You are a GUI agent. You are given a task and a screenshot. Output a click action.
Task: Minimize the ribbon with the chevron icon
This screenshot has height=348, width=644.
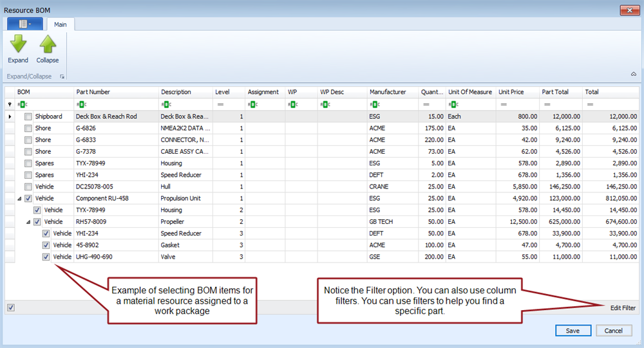pyautogui.click(x=633, y=75)
